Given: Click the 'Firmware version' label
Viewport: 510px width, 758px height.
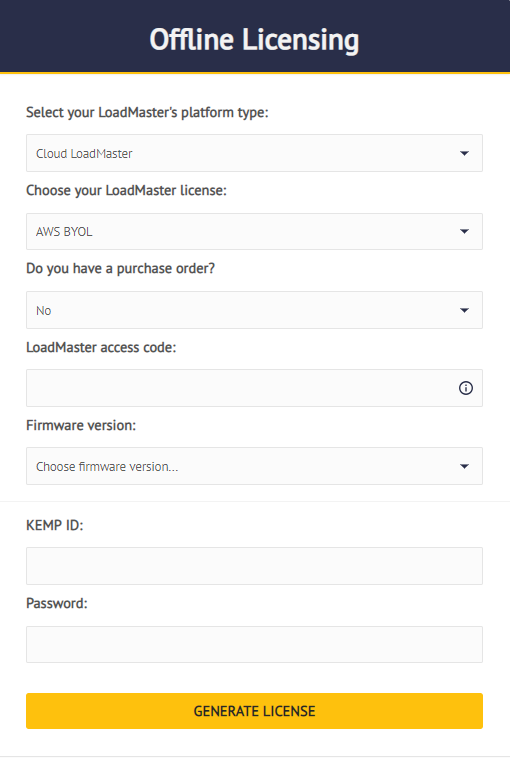Looking at the screenshot, I should [x=81, y=425].
